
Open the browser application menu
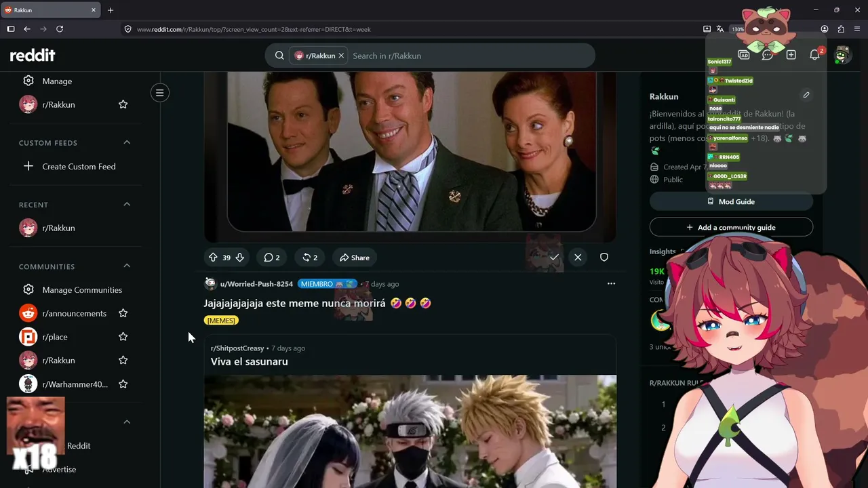857,29
